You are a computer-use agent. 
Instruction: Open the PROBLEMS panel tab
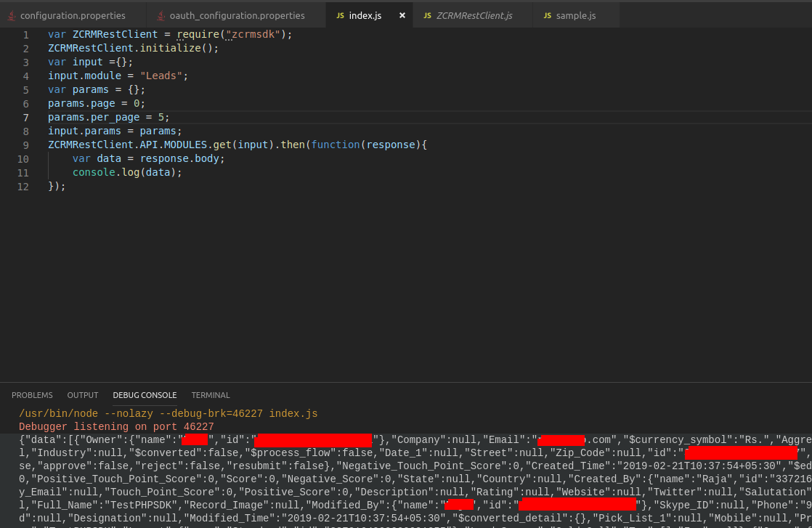(32, 395)
